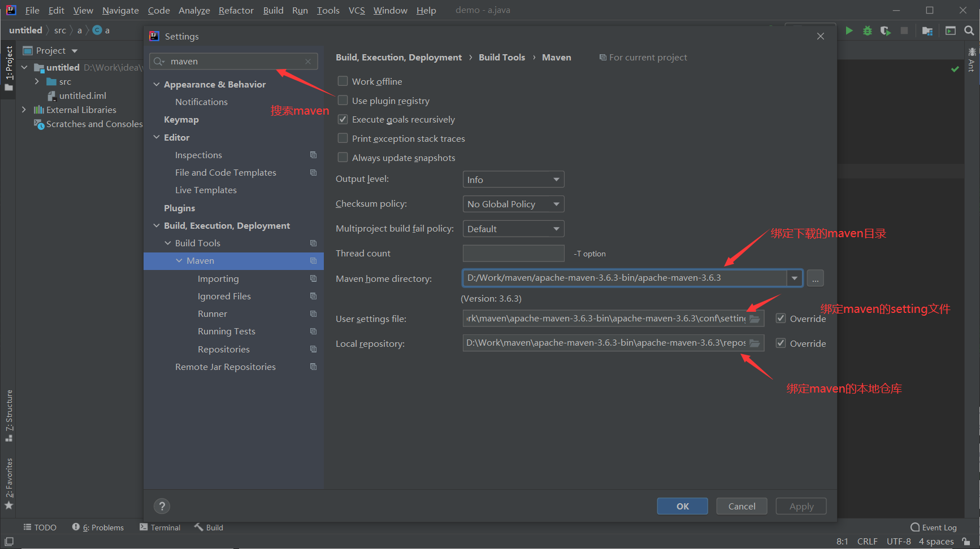
Task: Open the Ant side tool window
Action: click(972, 60)
